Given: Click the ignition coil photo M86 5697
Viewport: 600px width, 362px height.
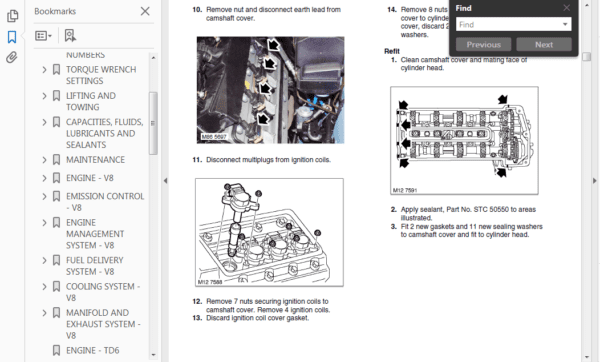Looking at the screenshot, I should [x=271, y=90].
